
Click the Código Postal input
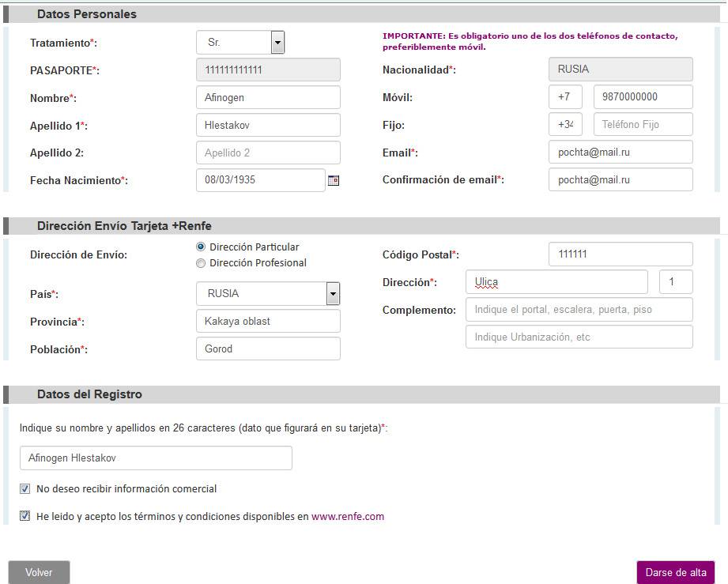pos(620,254)
